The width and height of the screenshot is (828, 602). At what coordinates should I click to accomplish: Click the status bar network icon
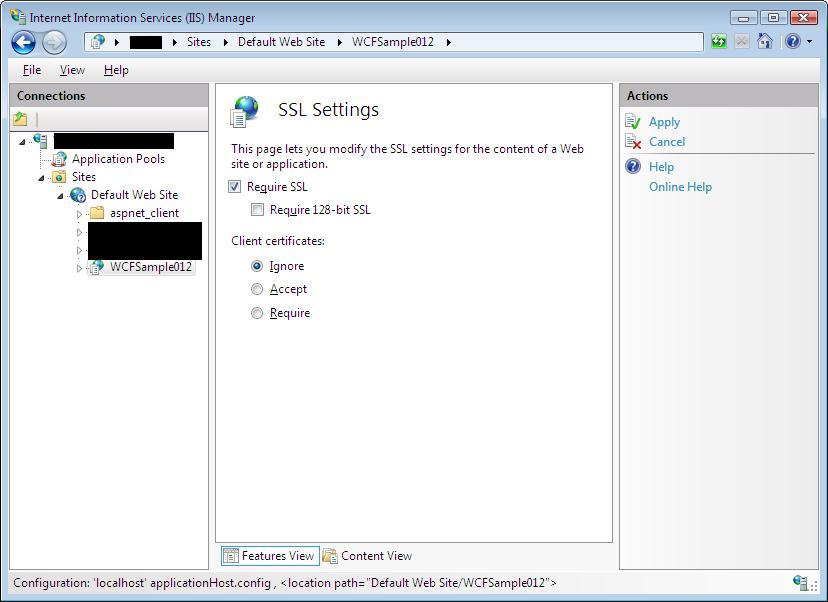click(800, 582)
